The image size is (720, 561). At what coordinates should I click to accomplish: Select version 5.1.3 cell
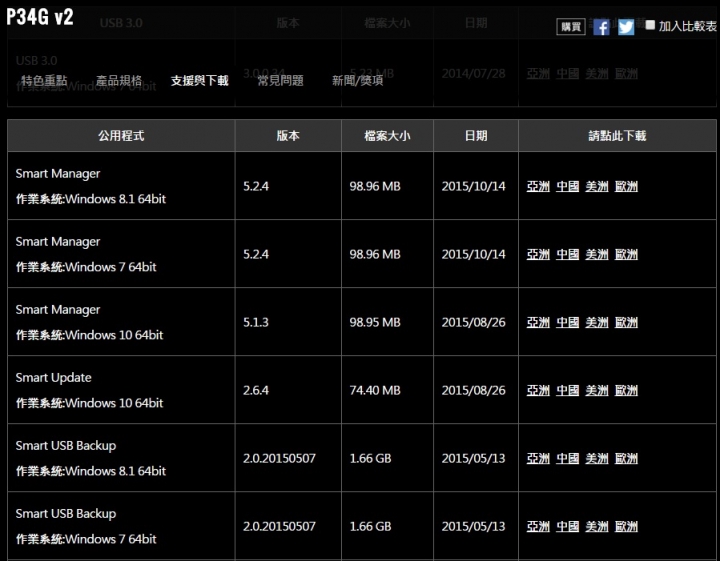[x=288, y=322]
